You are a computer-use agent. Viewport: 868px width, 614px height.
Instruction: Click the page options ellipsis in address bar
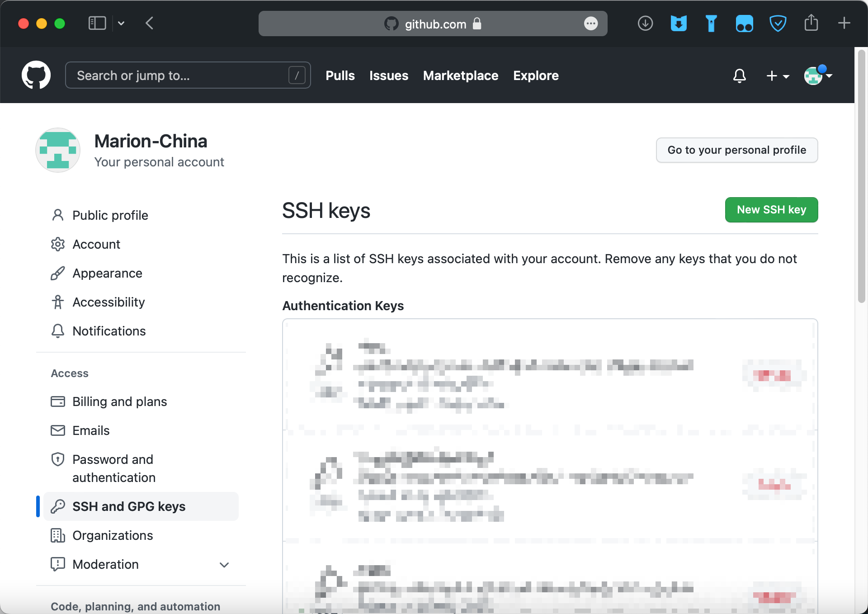[x=590, y=24]
